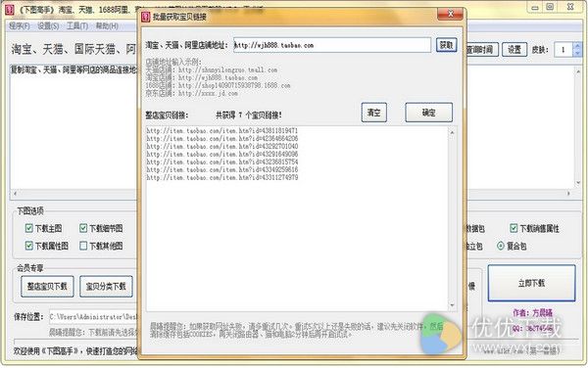Minimize the main 下图高手 window
Viewport: 588px width, 368px height.
point(535,7)
